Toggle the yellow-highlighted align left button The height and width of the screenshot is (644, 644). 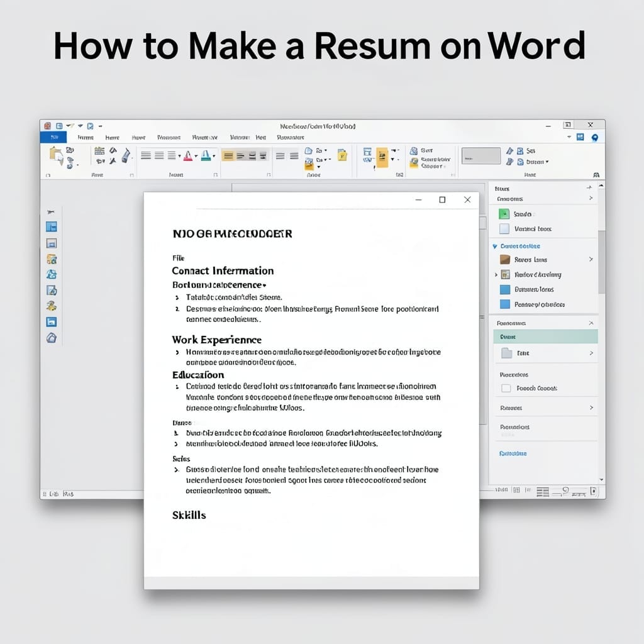click(x=228, y=156)
